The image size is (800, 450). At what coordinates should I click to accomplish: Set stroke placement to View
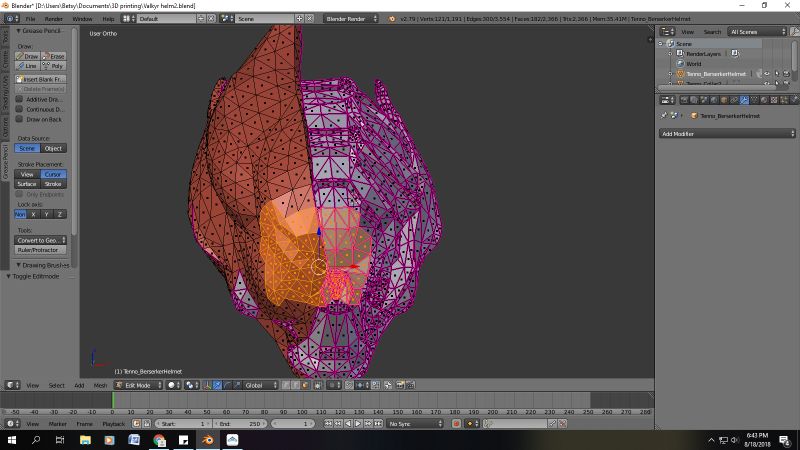coord(28,174)
